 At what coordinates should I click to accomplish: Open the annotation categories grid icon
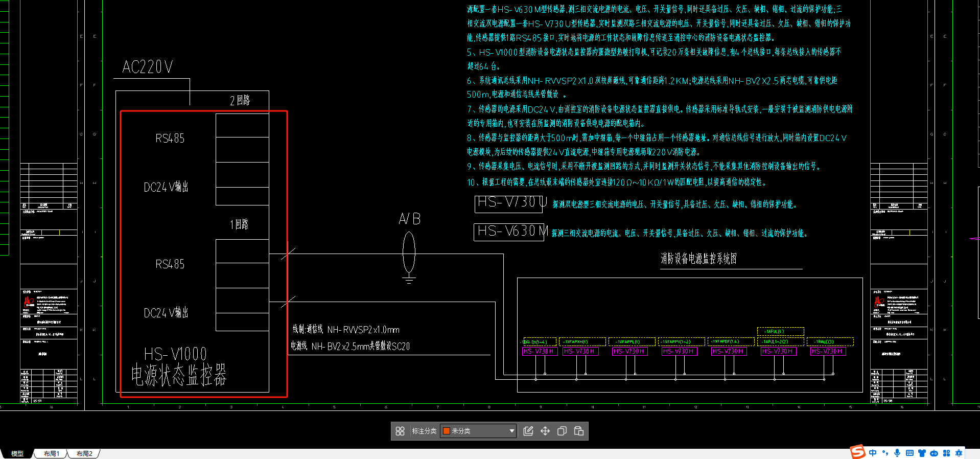(400, 431)
